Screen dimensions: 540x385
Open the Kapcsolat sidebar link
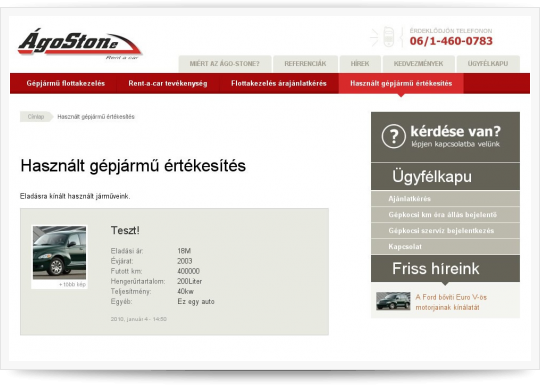click(445, 247)
